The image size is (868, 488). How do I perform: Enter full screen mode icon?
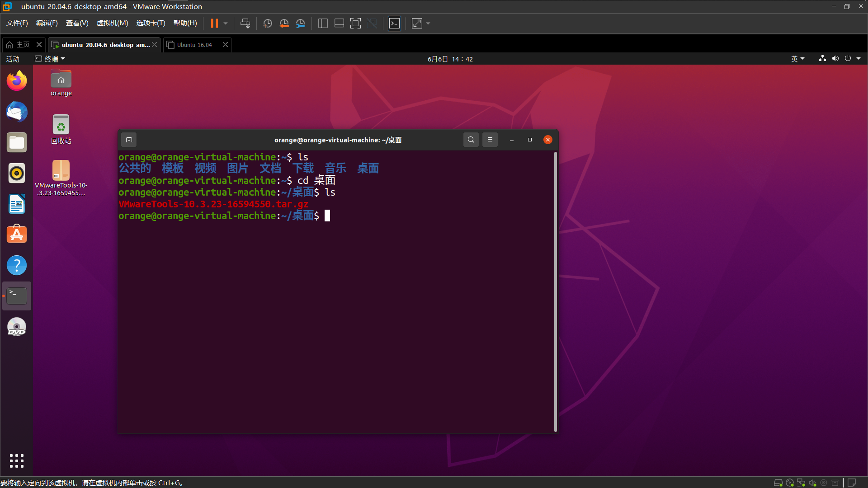355,23
